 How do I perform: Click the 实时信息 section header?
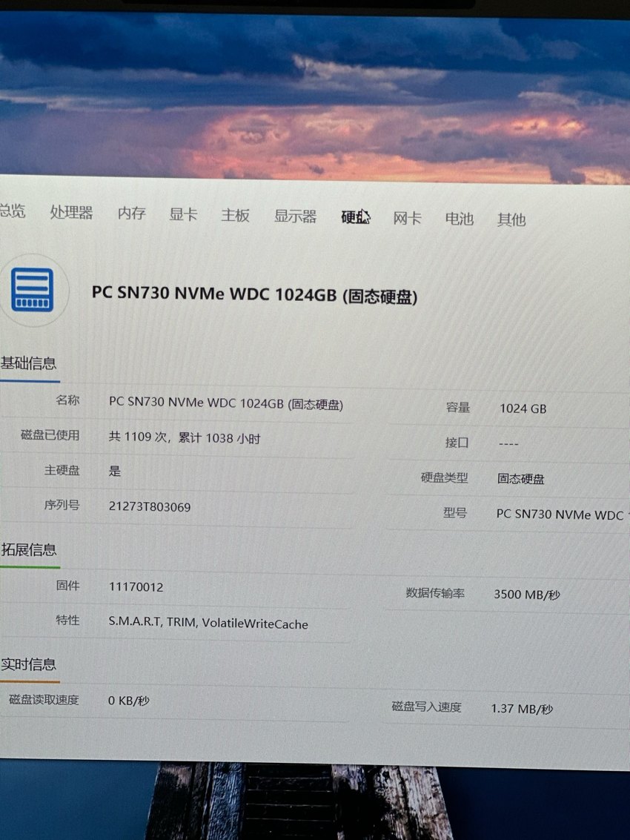[x=28, y=665]
